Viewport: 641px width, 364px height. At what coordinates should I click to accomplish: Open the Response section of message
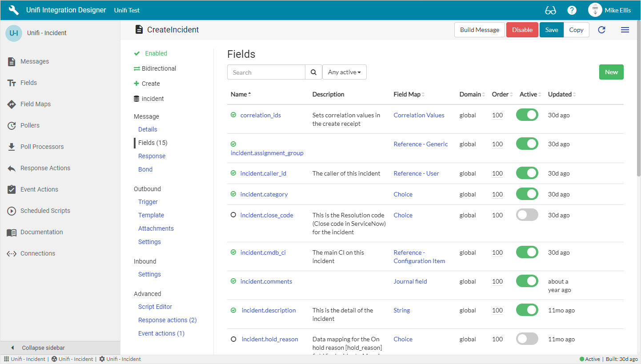[152, 156]
